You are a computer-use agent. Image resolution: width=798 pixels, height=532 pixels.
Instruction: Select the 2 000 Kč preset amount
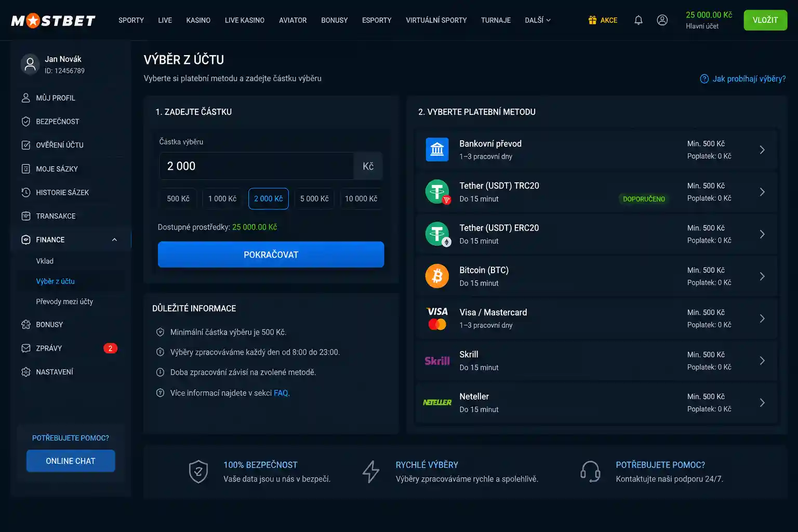coord(269,198)
